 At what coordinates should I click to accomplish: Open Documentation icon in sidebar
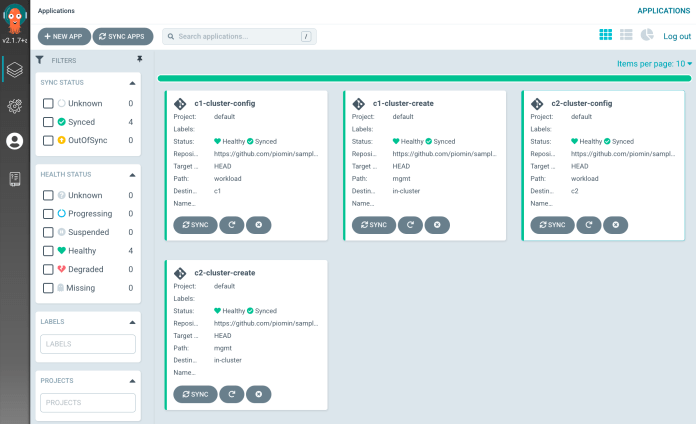(14, 178)
